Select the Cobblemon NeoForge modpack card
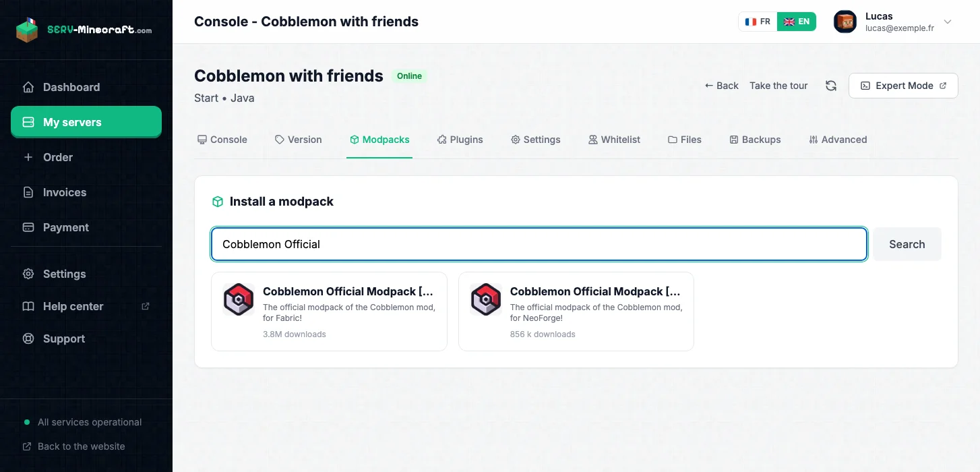980x472 pixels. [x=576, y=312]
